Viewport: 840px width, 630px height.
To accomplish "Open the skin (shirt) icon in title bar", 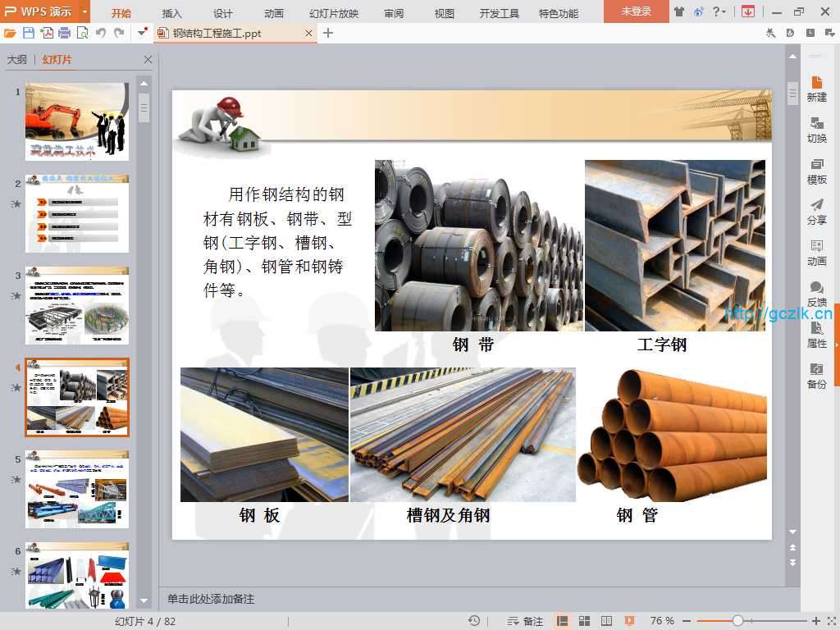I will (x=678, y=11).
